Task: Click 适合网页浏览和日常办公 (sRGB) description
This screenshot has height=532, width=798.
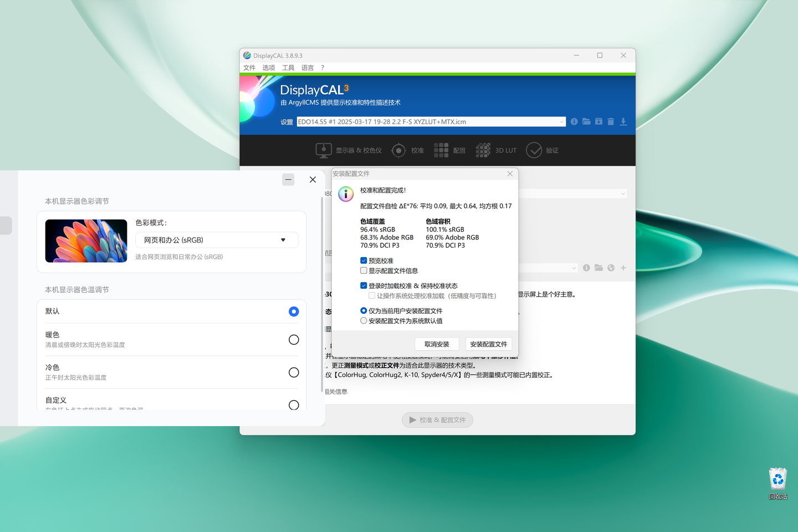Action: [179, 257]
